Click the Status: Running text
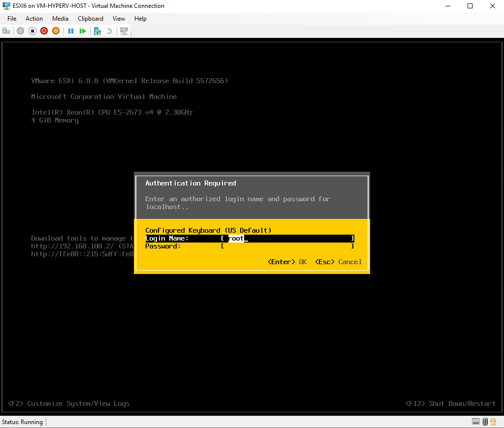Image resolution: width=504 pixels, height=428 pixels. (22, 422)
